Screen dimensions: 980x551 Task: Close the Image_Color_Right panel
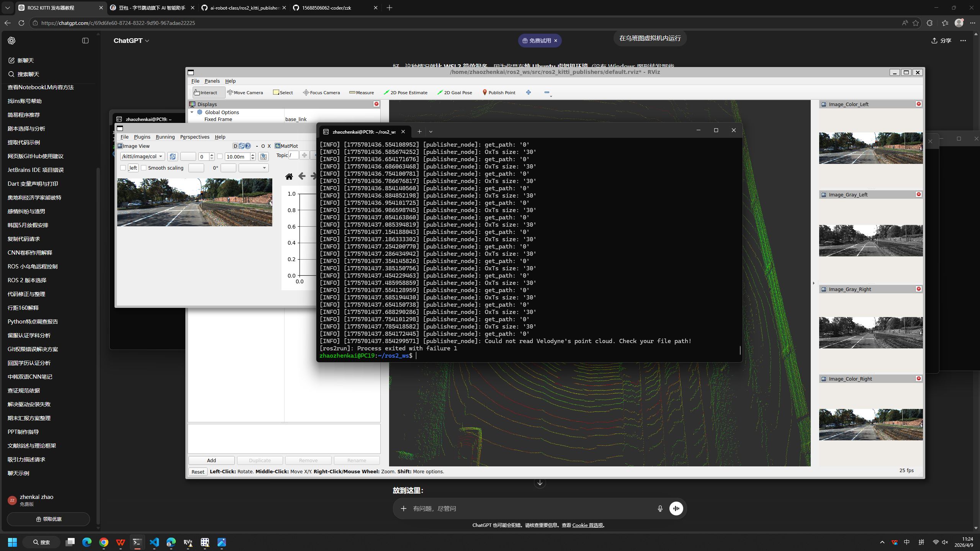pyautogui.click(x=918, y=378)
